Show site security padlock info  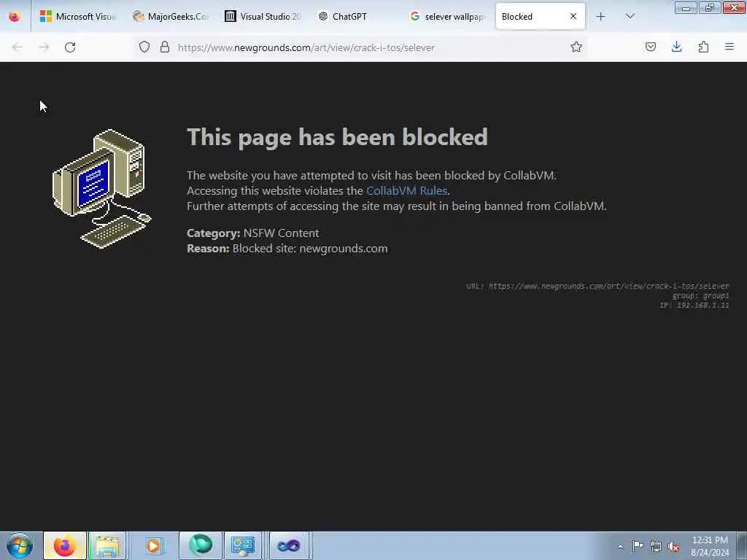click(165, 47)
